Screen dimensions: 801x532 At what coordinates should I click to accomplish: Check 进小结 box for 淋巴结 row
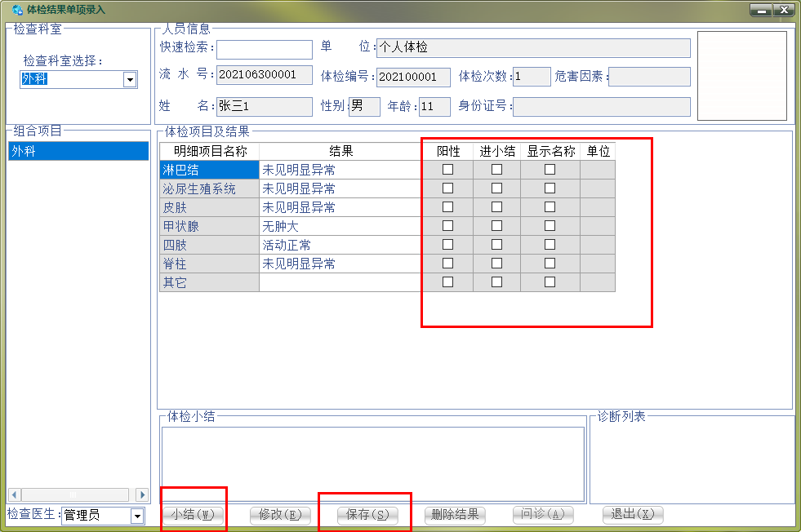[496, 170]
